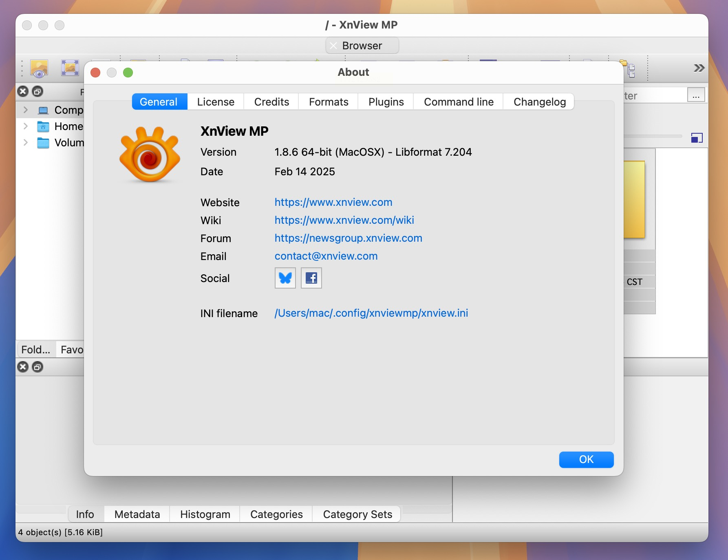Select the Home folder icon in tree

(43, 126)
